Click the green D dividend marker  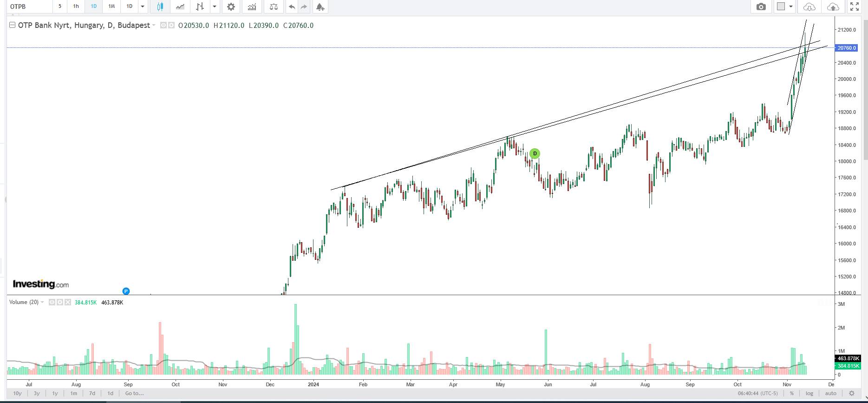pos(535,153)
